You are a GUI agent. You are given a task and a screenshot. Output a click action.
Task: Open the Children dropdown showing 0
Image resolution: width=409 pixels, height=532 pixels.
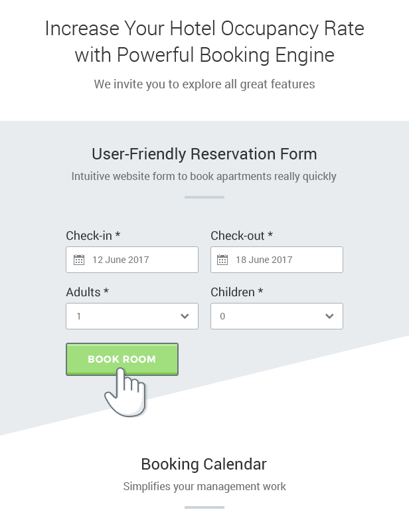tap(277, 316)
